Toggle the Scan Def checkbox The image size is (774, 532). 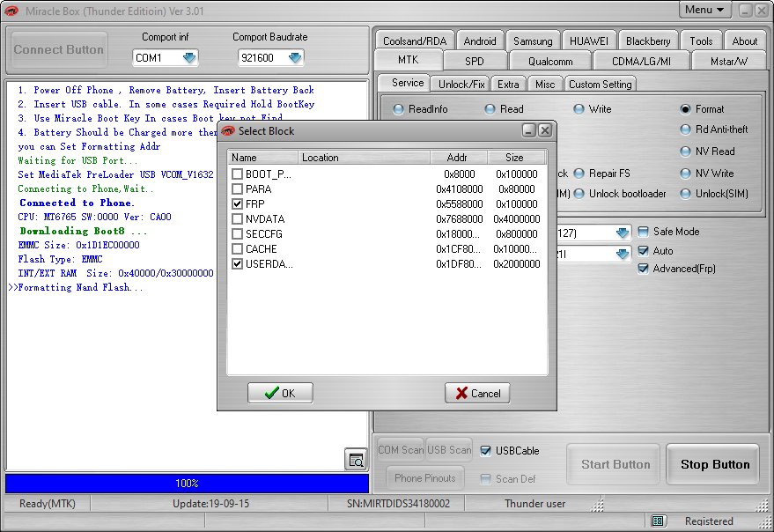486,479
